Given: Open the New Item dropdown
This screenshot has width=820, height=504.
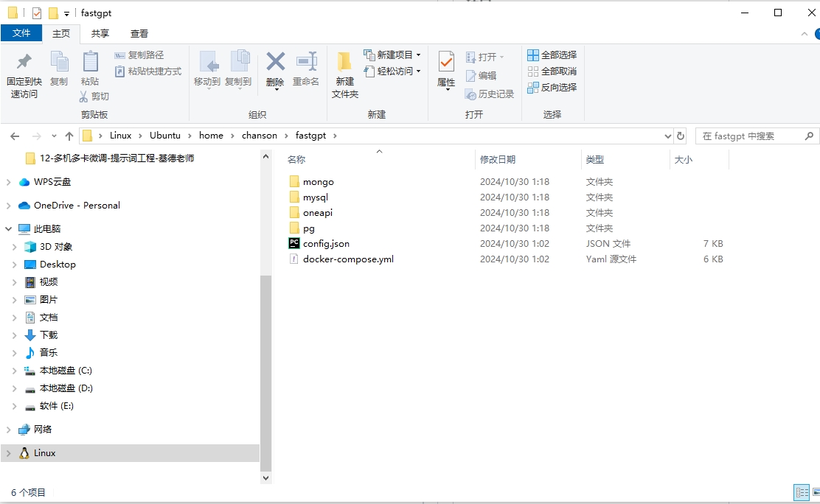Looking at the screenshot, I should pyautogui.click(x=392, y=55).
